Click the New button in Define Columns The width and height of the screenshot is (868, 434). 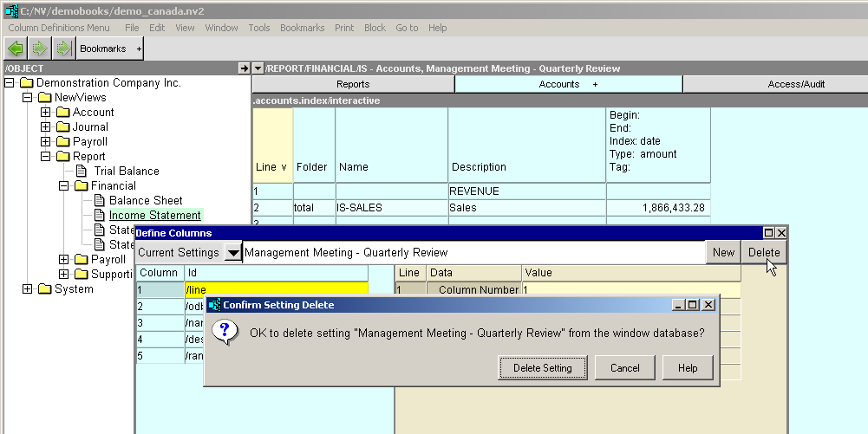click(723, 252)
